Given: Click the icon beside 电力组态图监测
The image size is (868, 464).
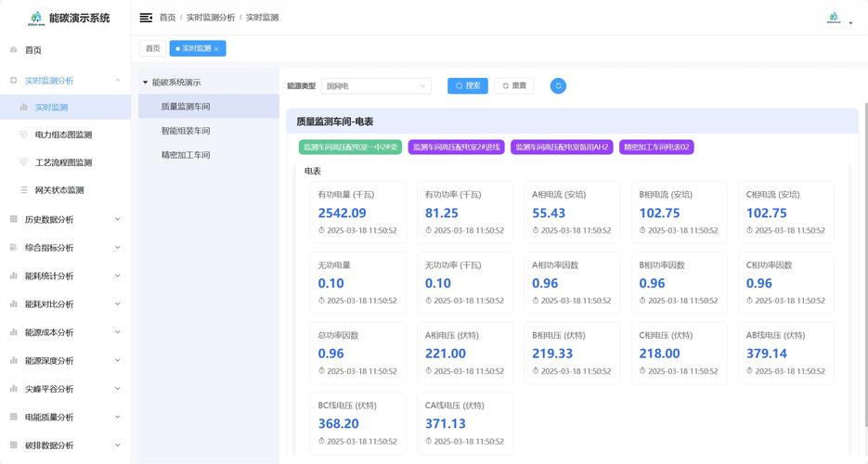Looking at the screenshot, I should (x=23, y=135).
